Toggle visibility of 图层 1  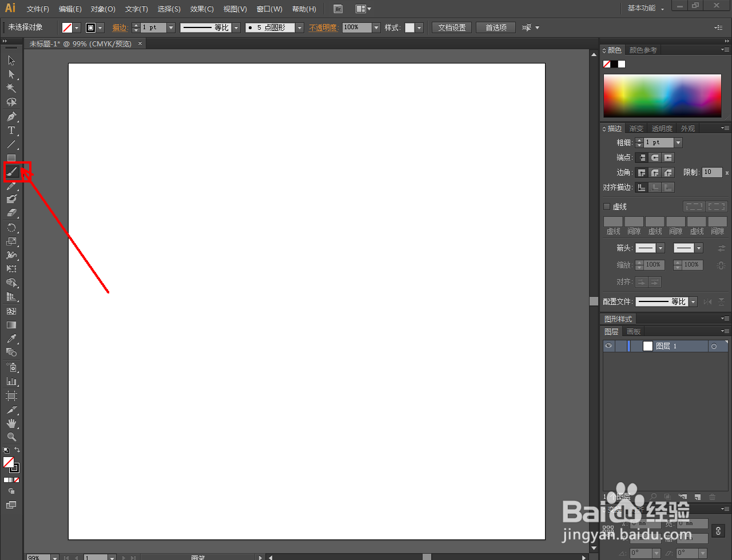pos(608,346)
